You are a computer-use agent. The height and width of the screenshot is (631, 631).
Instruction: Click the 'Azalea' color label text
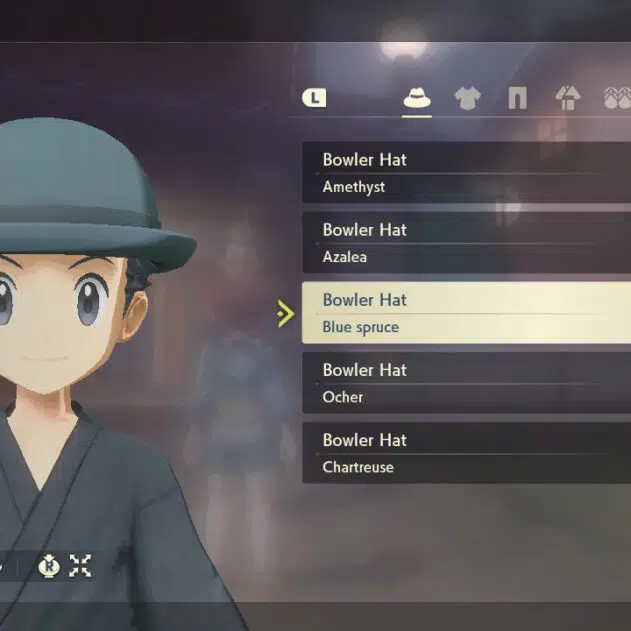[x=344, y=257]
